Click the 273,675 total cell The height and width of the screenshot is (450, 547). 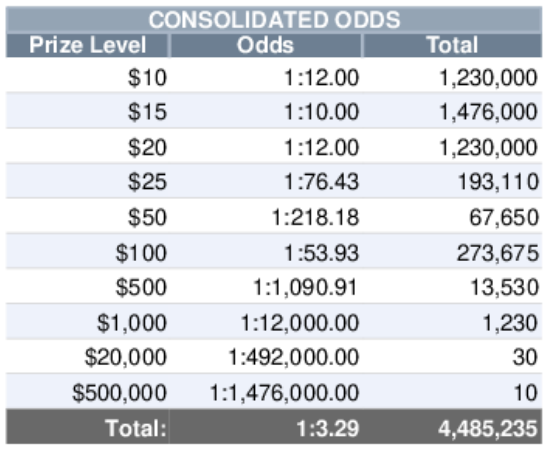452,251
